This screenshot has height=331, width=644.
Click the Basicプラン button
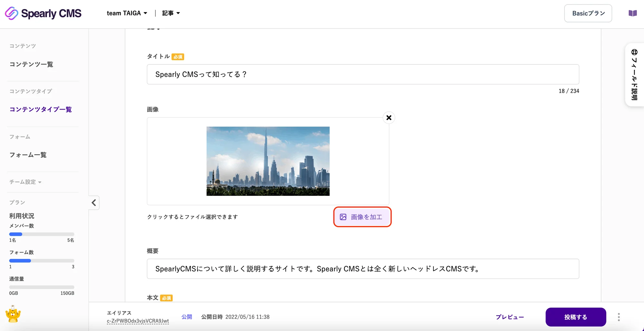(x=588, y=13)
